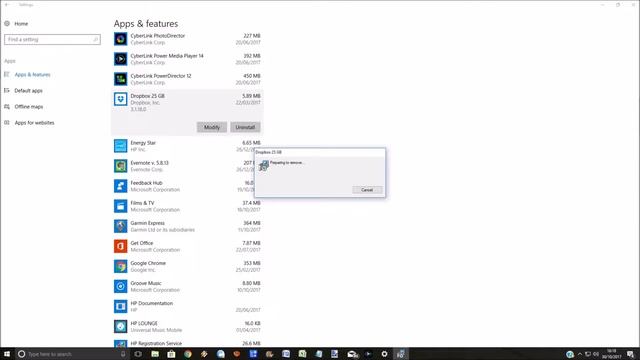640x360 pixels.
Task: Click the 'Evernote v. 5.8.13' app name
Action: tap(149, 163)
